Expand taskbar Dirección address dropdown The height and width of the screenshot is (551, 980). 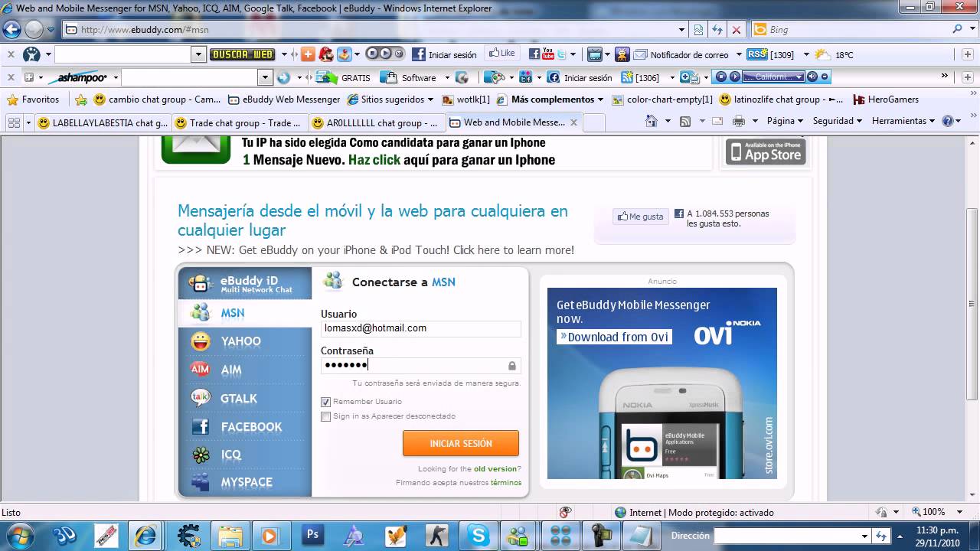coord(865,536)
